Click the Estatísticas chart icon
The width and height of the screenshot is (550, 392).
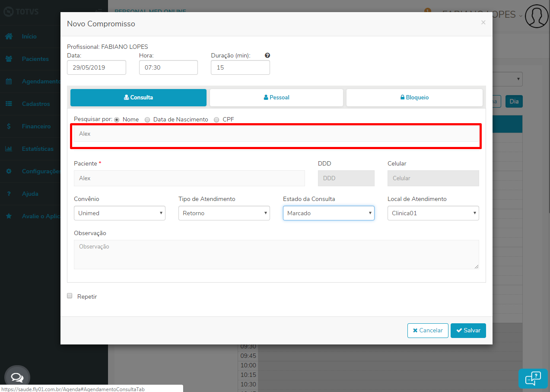[x=9, y=149]
